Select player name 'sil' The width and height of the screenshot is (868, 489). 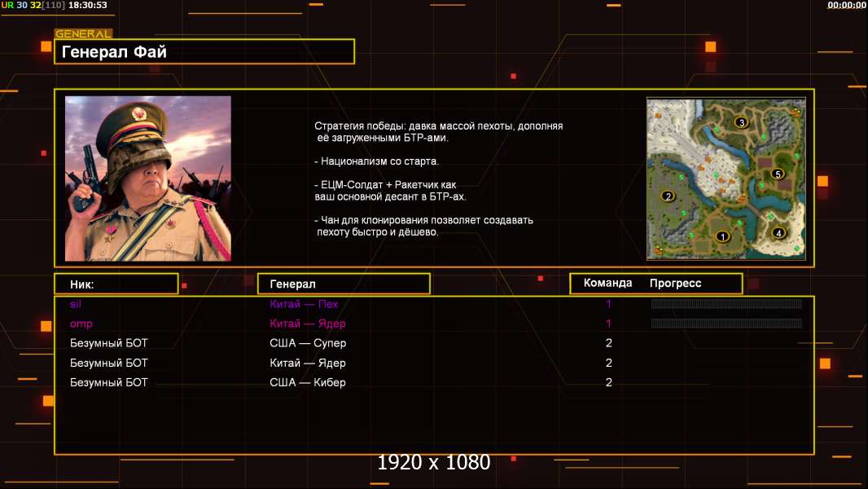(75, 304)
